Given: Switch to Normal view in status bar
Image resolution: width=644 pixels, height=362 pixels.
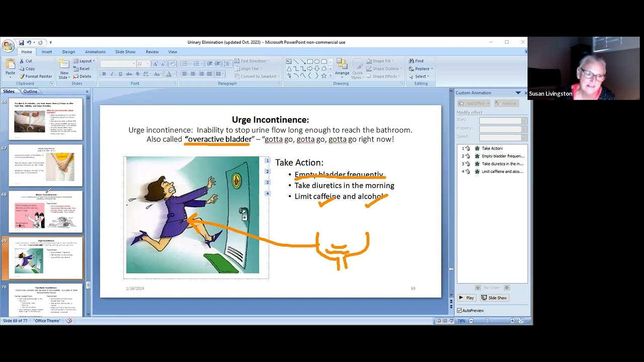Looking at the screenshot, I should coord(439,321).
